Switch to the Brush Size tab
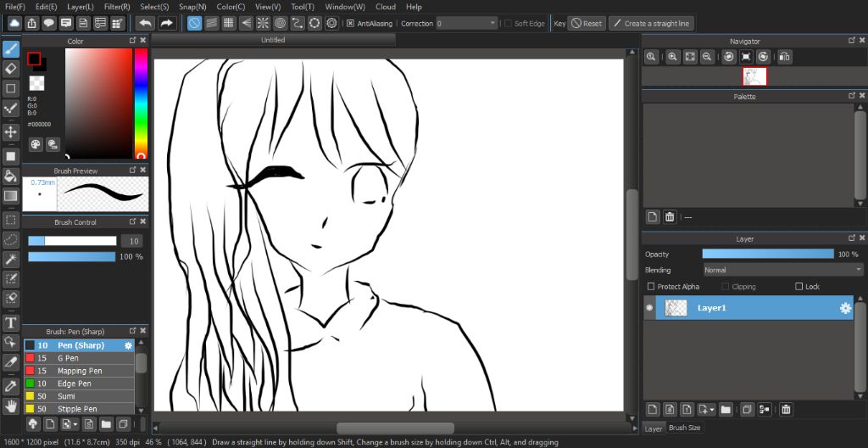 click(x=684, y=428)
